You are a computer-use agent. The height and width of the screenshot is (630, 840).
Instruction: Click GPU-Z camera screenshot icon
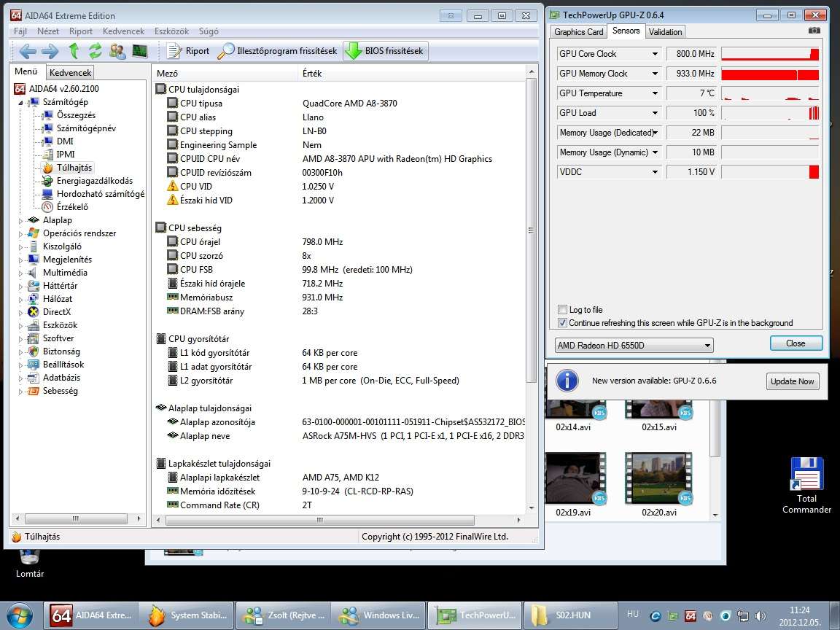tap(814, 31)
